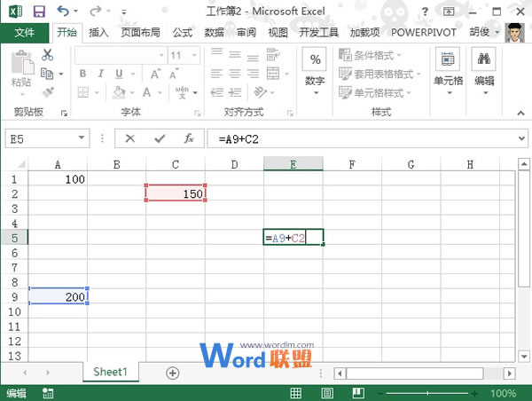This screenshot has width=532, height=401.
Task: Click the Paste clipboard icon
Action: 22,62
